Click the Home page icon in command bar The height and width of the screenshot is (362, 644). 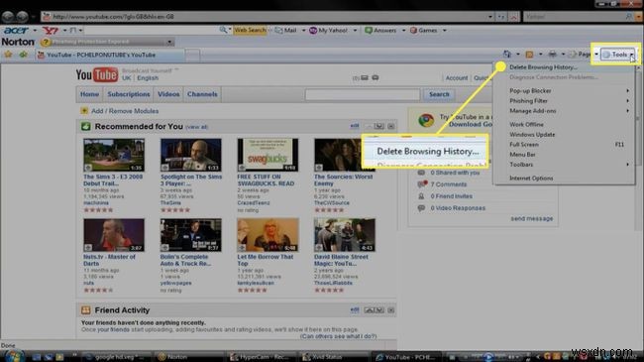coord(507,54)
